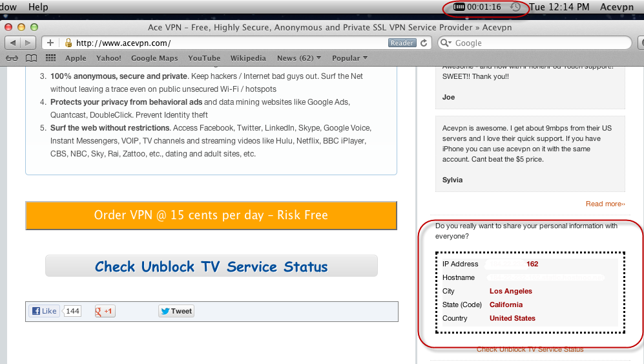This screenshot has height=364, width=644.
Task: Click the testimonial author name Joe
Action: (x=448, y=97)
